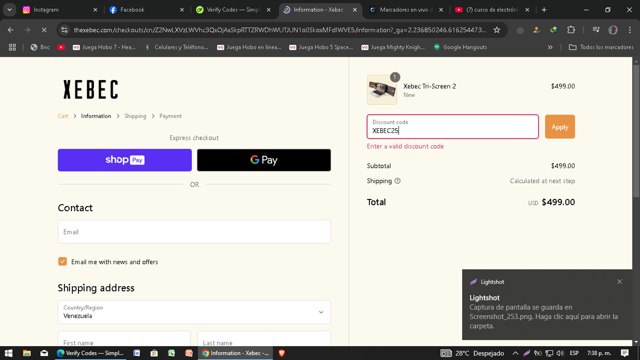Open the YouTube bookmark icon
Viewport: 640px width, 360px height.
coord(61,47)
